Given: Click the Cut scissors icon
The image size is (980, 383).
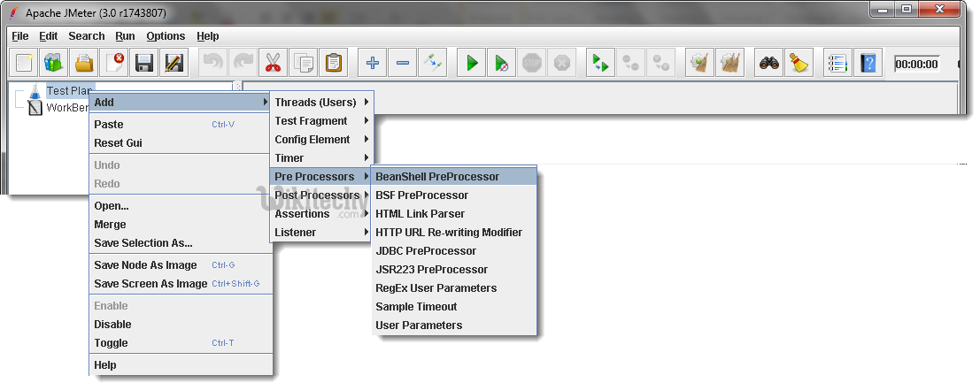Looking at the screenshot, I should 274,63.
